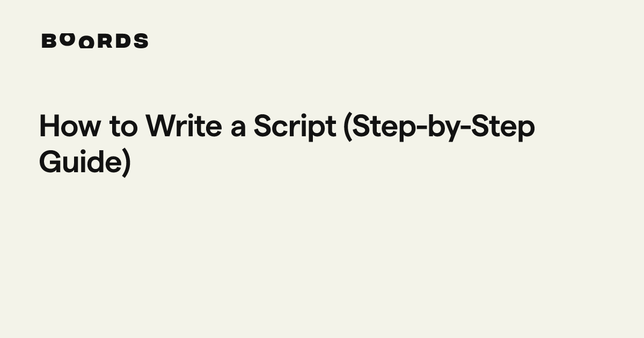The width and height of the screenshot is (644, 338).
Task: Click the letter S in the Boords logo
Action: [x=141, y=41]
